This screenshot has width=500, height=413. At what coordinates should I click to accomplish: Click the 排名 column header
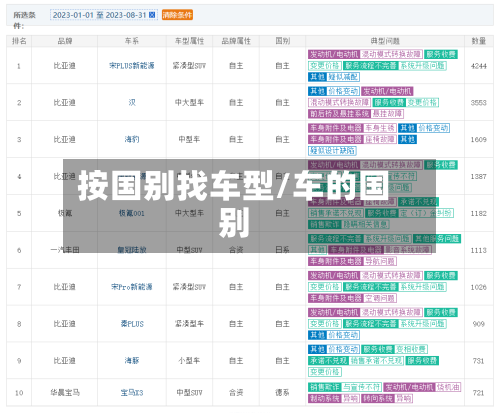(x=19, y=41)
